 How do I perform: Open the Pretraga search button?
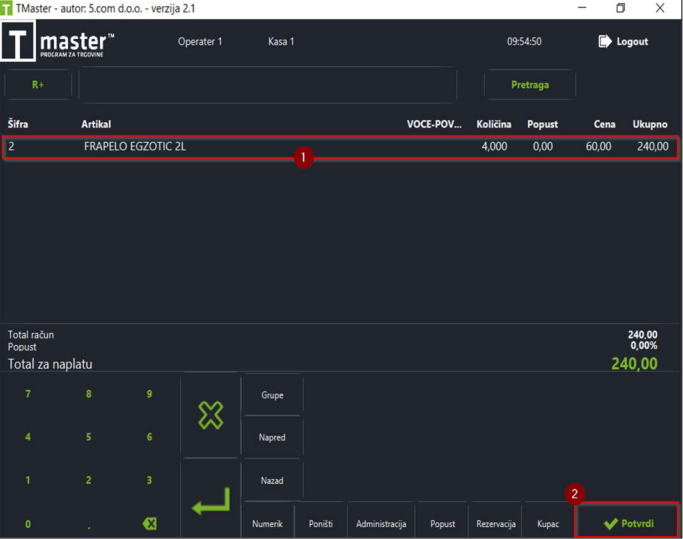530,85
